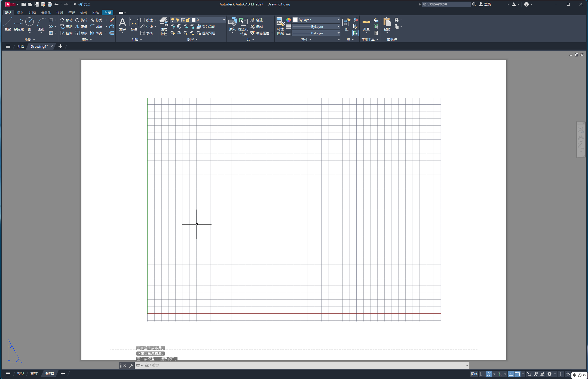Open the lineweight ByLayer dropdown
This screenshot has height=379, width=588.
click(316, 26)
